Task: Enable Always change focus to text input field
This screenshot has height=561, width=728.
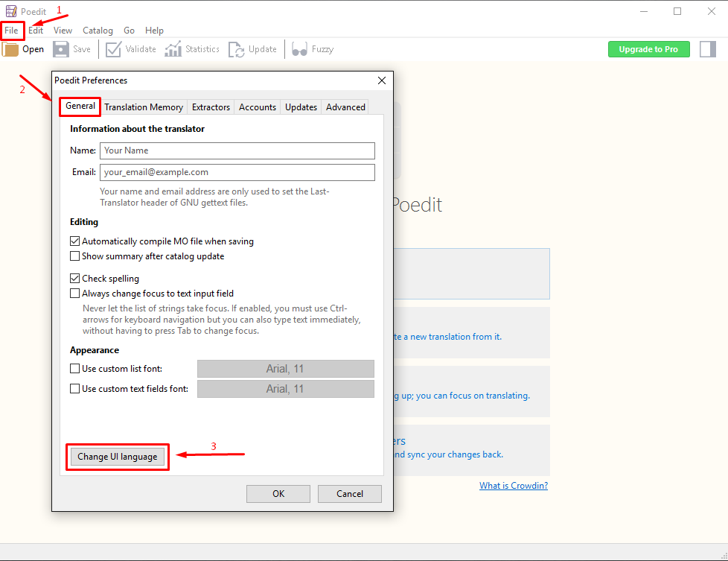Action: [x=74, y=294]
